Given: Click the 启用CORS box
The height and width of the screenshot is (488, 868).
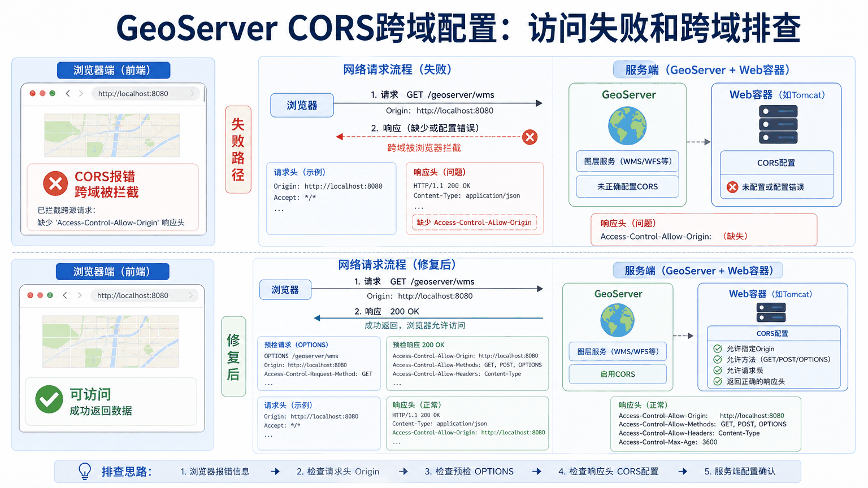Looking at the screenshot, I should coord(618,374).
